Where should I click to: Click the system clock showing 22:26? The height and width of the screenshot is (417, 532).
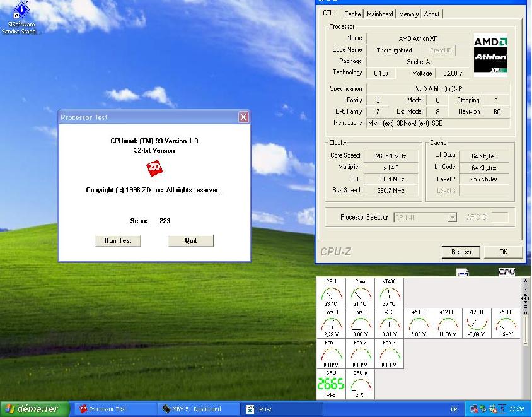pyautogui.click(x=516, y=409)
